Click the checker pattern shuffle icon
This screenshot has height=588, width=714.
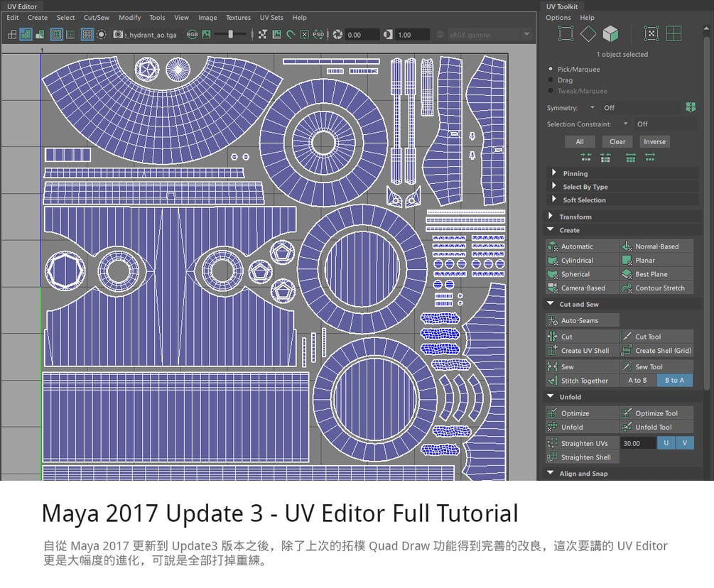263,35
